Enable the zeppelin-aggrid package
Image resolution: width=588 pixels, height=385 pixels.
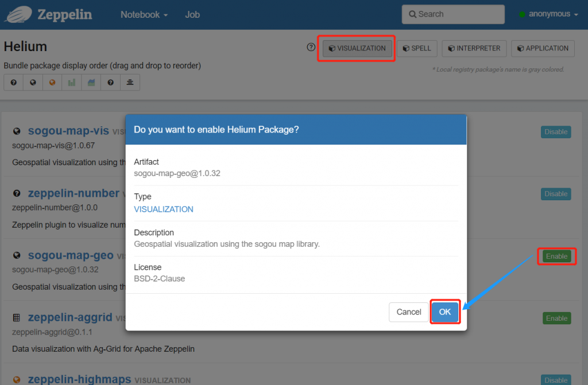tap(556, 318)
